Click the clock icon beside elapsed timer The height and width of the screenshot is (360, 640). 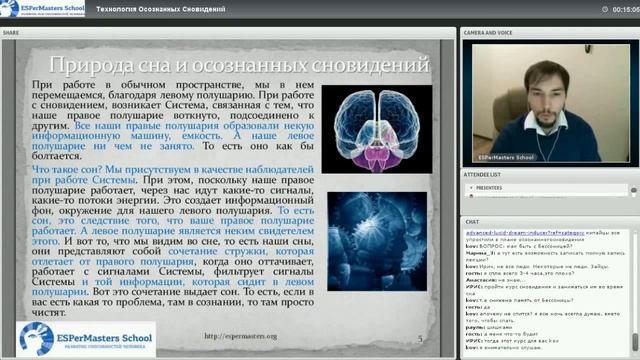coord(605,9)
